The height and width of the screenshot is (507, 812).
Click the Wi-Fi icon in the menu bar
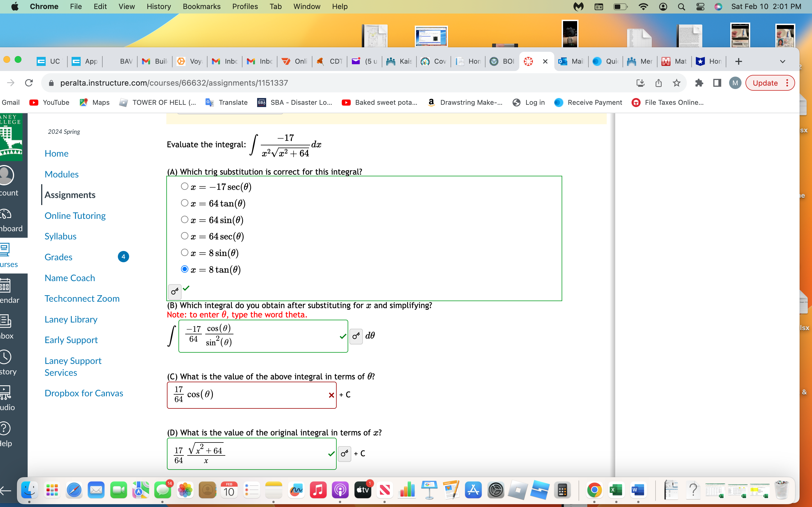point(643,6)
